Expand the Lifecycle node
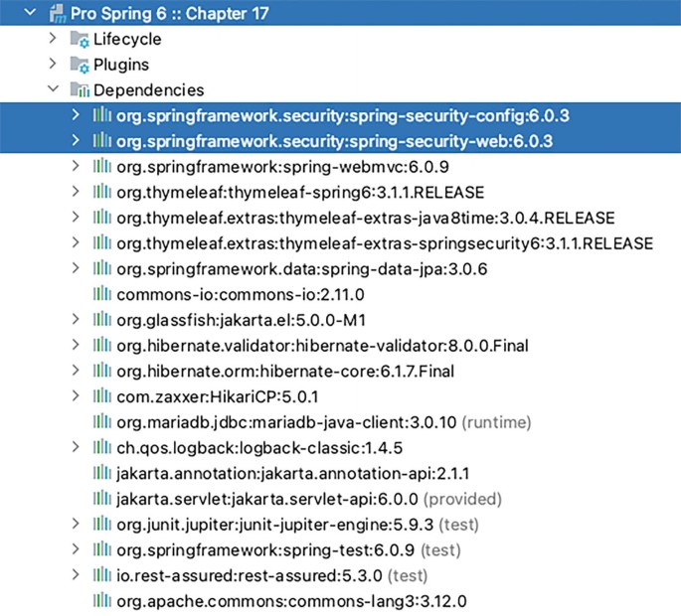The image size is (681, 616). (53, 40)
